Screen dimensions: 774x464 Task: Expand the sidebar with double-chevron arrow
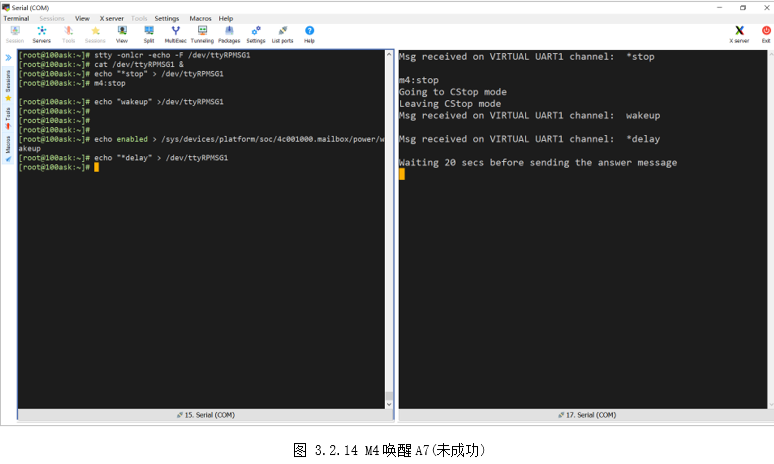8,57
